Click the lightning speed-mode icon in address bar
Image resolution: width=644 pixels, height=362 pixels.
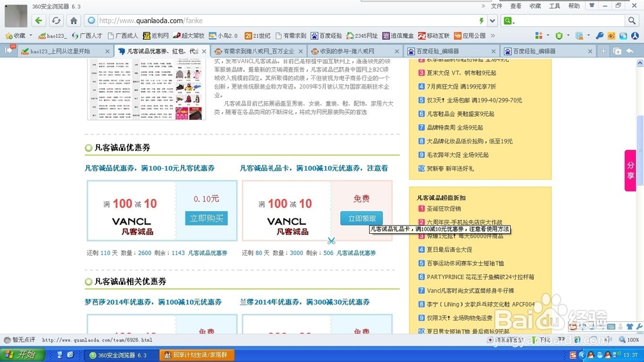[x=481, y=21]
